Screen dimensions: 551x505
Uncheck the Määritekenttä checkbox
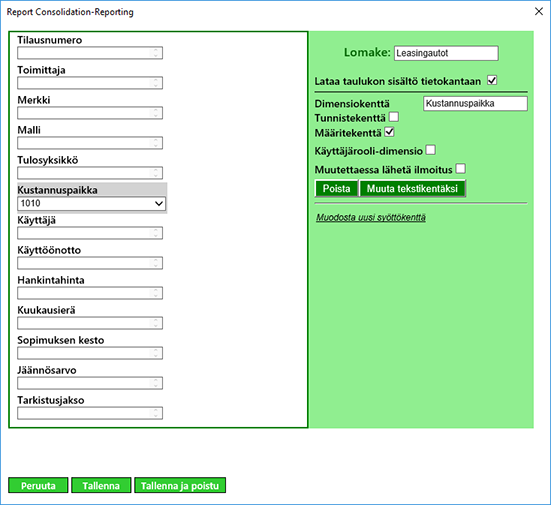coord(389,132)
